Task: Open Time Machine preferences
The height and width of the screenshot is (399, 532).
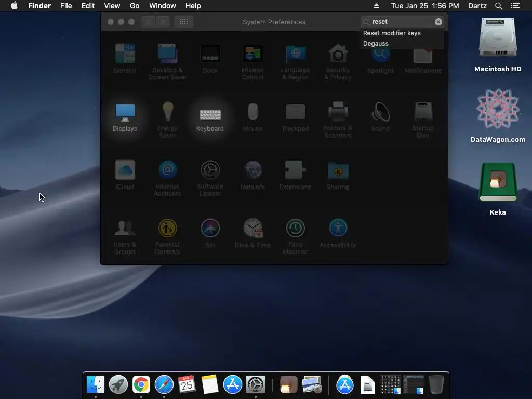Action: point(295,237)
